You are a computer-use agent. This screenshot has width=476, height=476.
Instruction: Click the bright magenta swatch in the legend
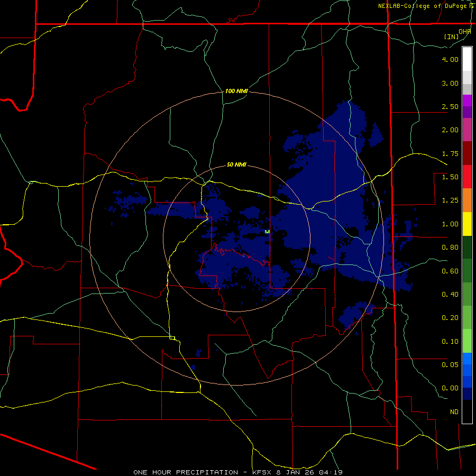(467, 100)
